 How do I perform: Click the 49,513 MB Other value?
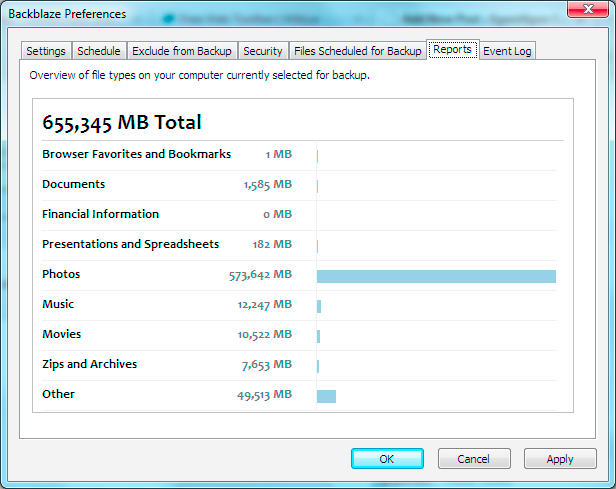(x=264, y=395)
